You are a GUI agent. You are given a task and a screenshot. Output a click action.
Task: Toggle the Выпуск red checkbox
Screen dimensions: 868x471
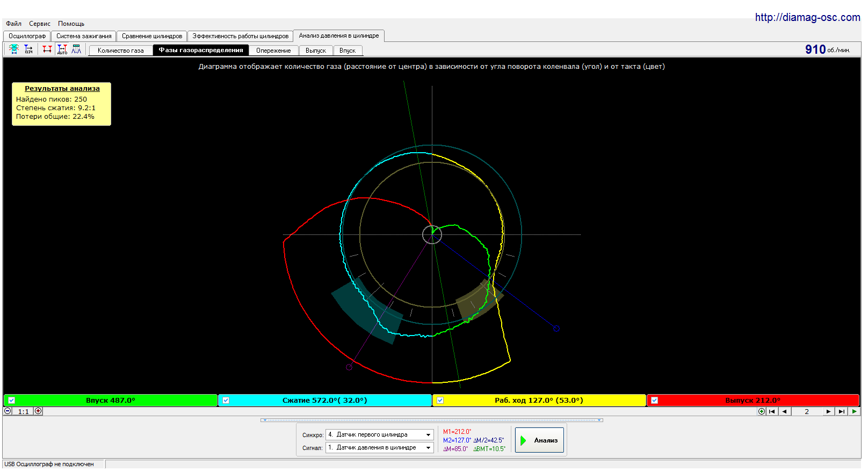(x=654, y=401)
